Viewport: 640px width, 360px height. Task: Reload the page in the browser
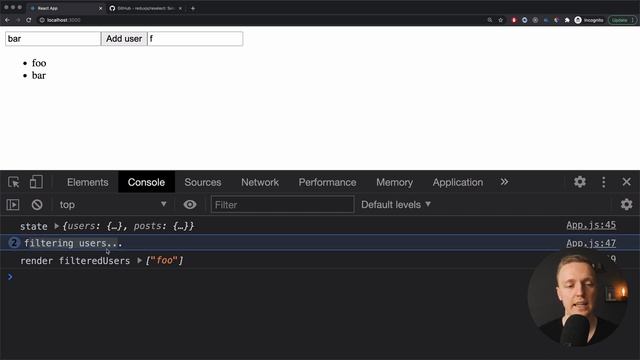point(29,20)
